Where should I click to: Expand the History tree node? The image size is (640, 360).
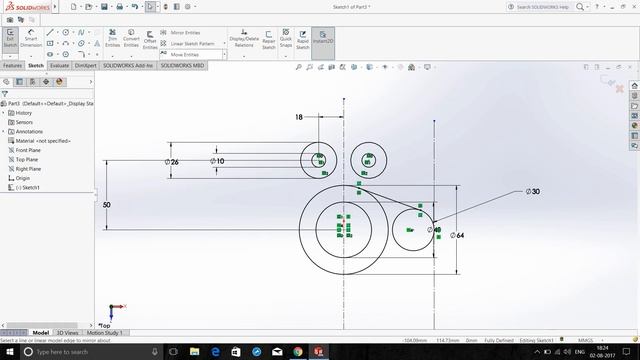coord(4,113)
